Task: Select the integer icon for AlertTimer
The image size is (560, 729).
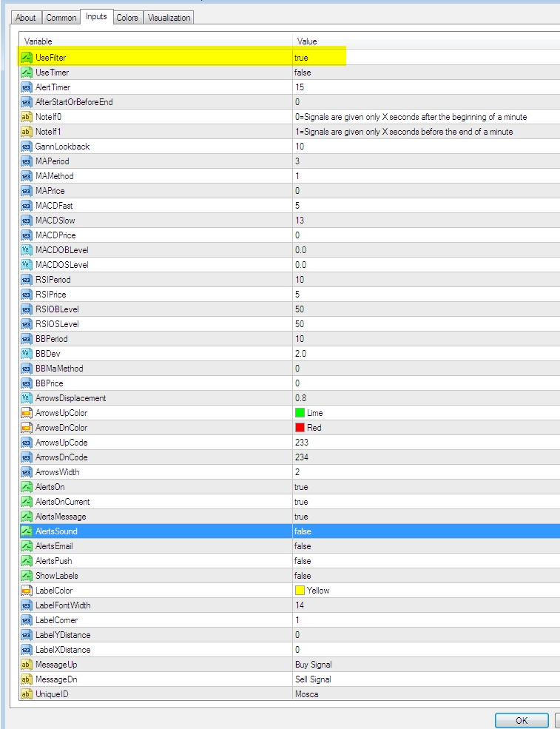Action: tap(27, 87)
